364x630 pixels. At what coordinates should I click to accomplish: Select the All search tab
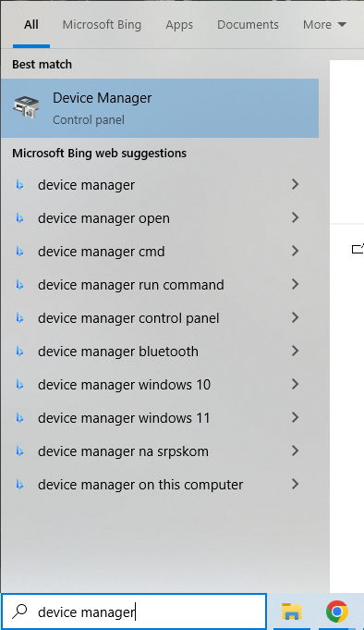pyautogui.click(x=31, y=24)
